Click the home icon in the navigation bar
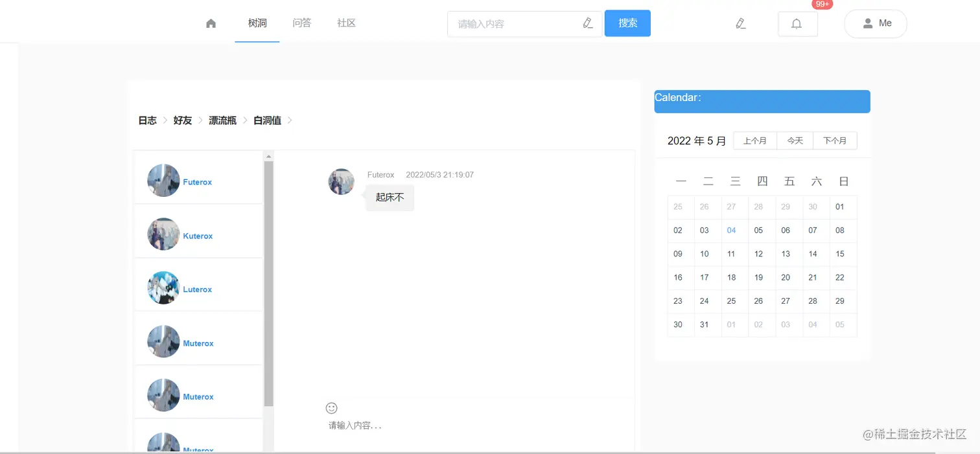The height and width of the screenshot is (454, 980). (211, 22)
